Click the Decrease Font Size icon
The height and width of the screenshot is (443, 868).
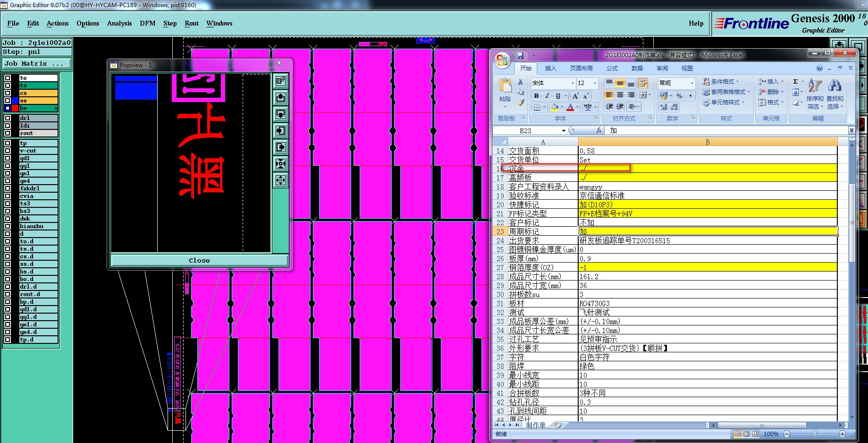click(586, 96)
